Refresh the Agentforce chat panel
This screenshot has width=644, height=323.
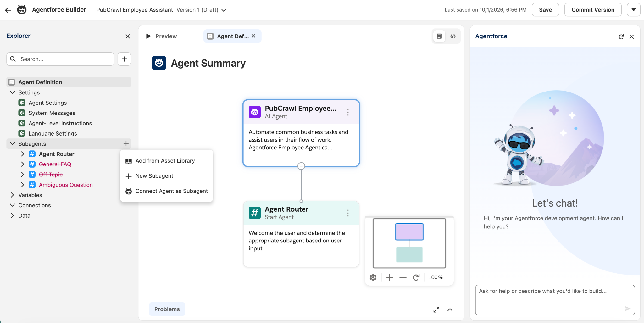621,37
